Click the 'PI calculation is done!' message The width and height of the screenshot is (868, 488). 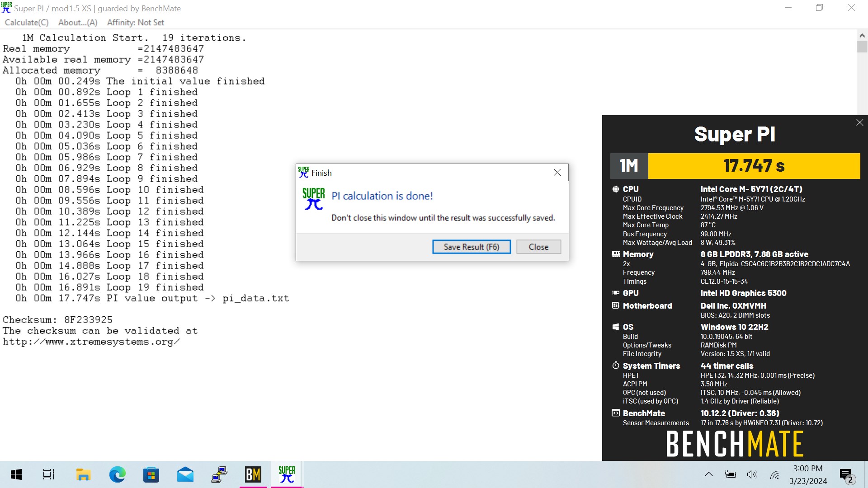pyautogui.click(x=382, y=196)
